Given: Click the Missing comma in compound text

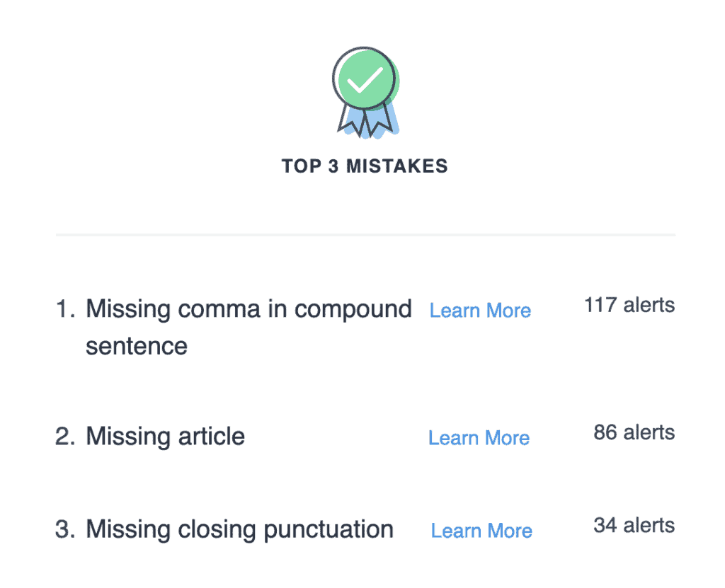Looking at the screenshot, I should tap(249, 309).
